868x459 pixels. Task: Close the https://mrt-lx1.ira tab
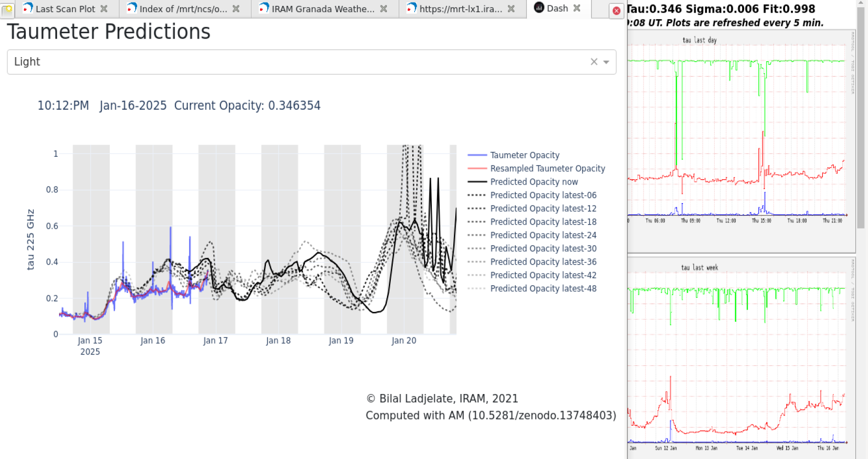(x=511, y=9)
